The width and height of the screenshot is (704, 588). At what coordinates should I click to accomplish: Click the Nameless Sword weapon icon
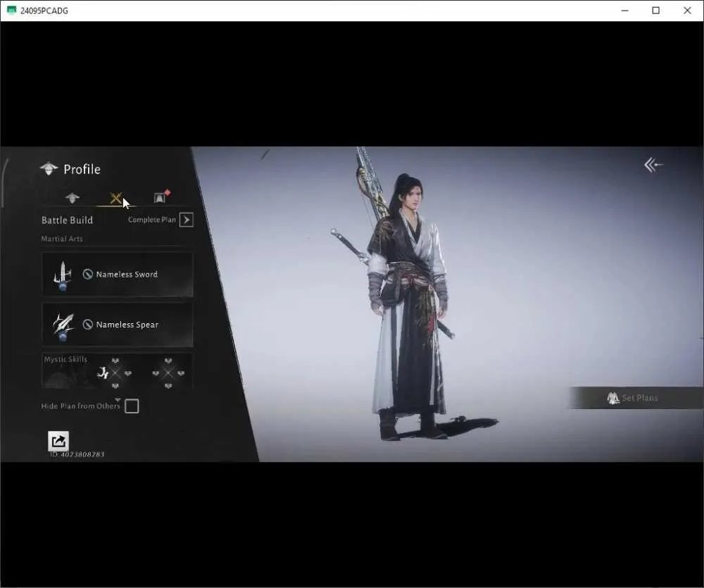[63, 276]
